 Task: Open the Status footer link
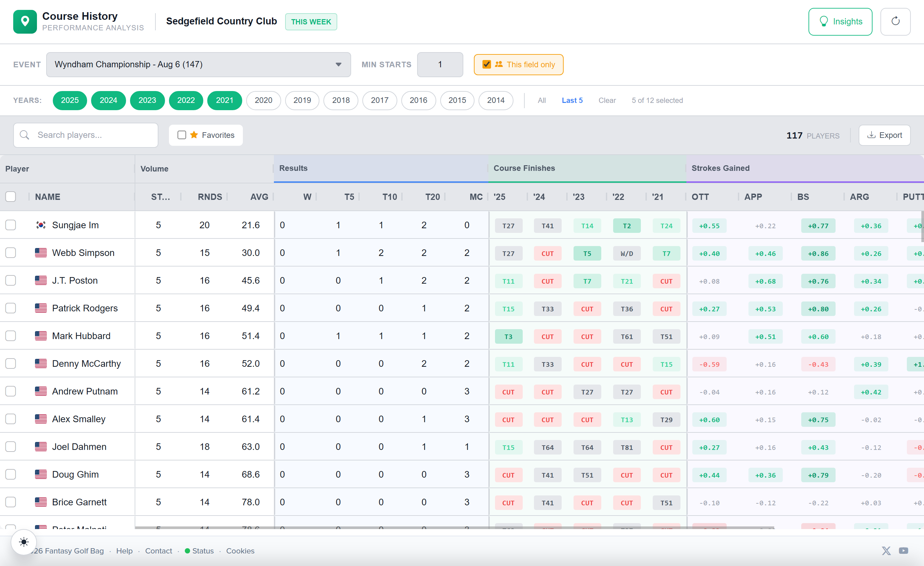199,550
